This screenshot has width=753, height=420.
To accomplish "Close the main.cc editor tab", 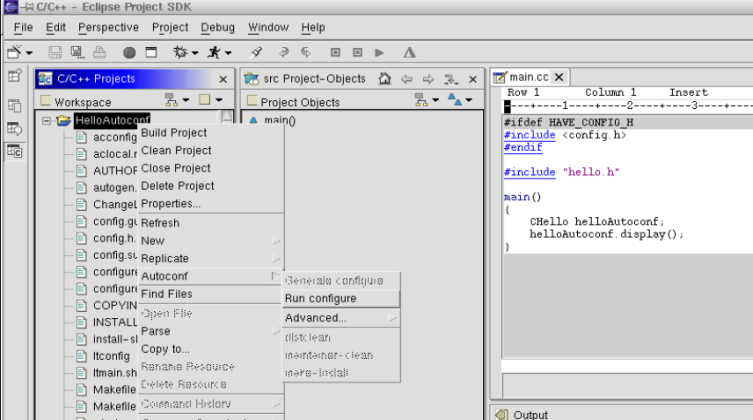I will point(558,77).
